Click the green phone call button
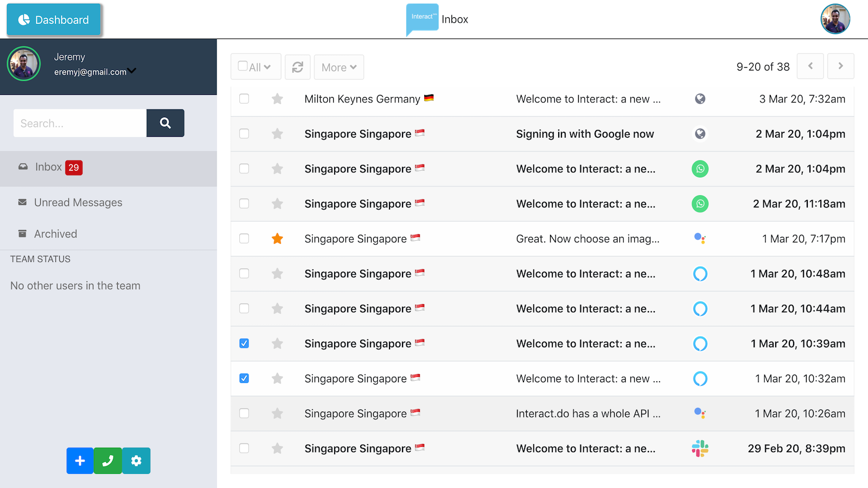Image resolution: width=868 pixels, height=488 pixels. [x=108, y=461]
